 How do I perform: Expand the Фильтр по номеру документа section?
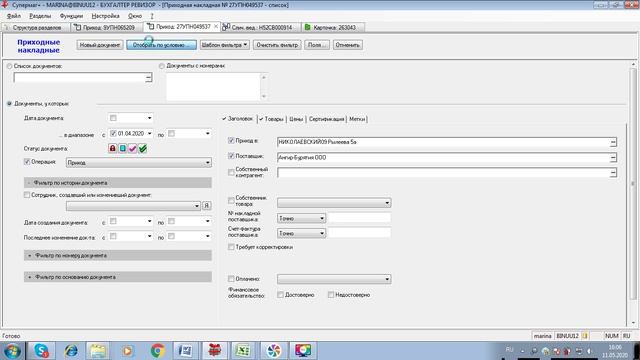118,256
